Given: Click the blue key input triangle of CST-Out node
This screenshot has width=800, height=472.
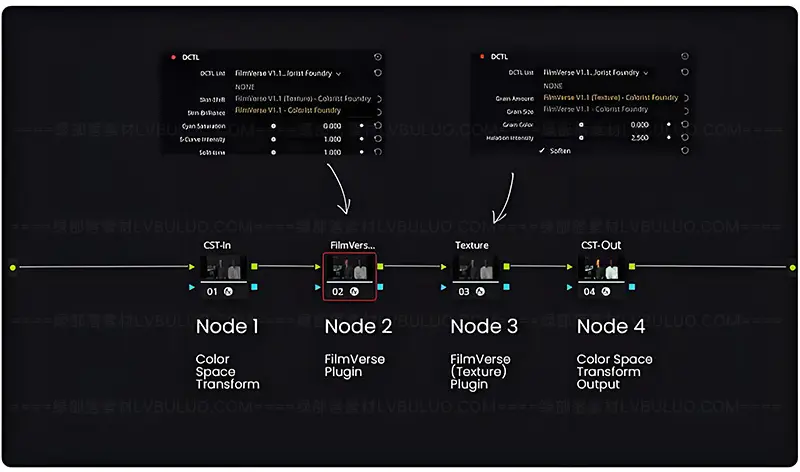Looking at the screenshot, I should pyautogui.click(x=569, y=287).
